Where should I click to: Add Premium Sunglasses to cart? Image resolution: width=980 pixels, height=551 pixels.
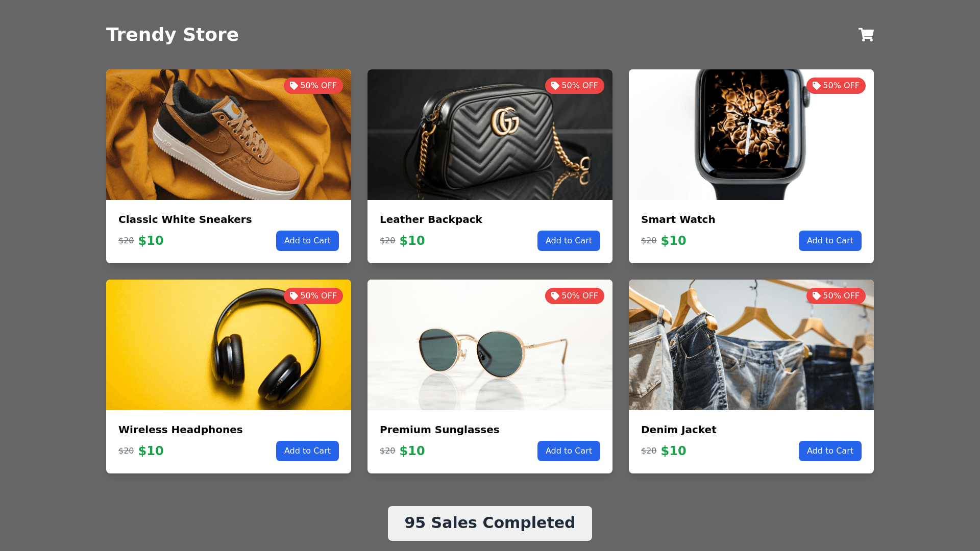pos(569,451)
